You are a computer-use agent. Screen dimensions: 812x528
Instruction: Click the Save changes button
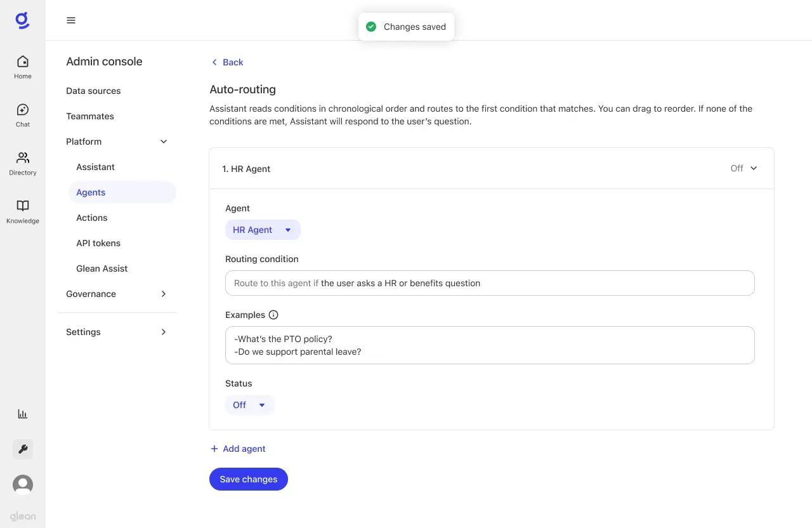click(249, 479)
